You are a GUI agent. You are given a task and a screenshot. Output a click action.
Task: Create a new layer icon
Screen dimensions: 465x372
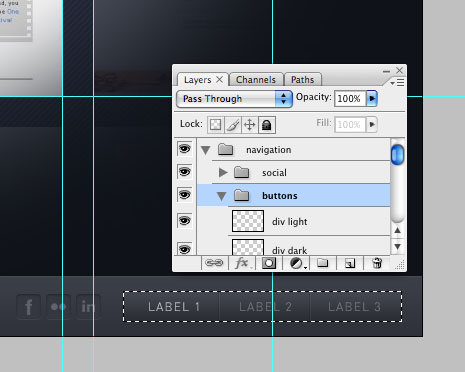tap(350, 263)
